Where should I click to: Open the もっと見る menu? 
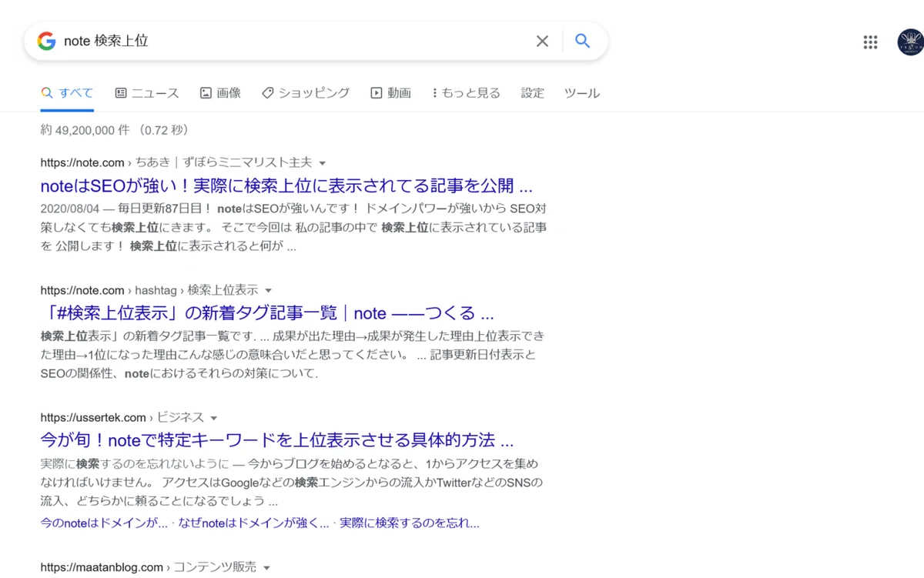coord(466,93)
